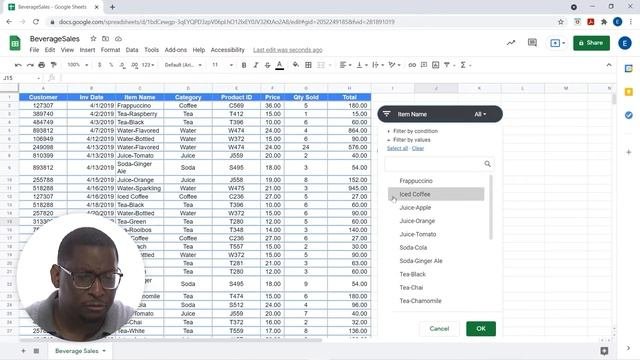
Task: Open the Accessibility menu
Action: tap(227, 50)
